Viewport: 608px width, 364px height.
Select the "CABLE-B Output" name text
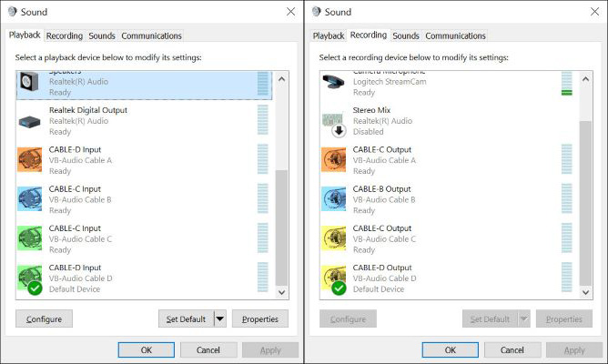381,189
